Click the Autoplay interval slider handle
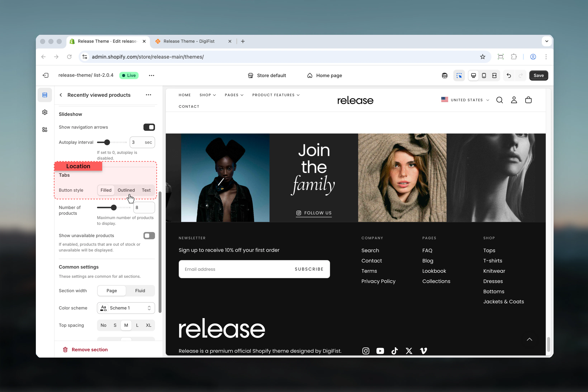This screenshot has width=588, height=392. 107,142
